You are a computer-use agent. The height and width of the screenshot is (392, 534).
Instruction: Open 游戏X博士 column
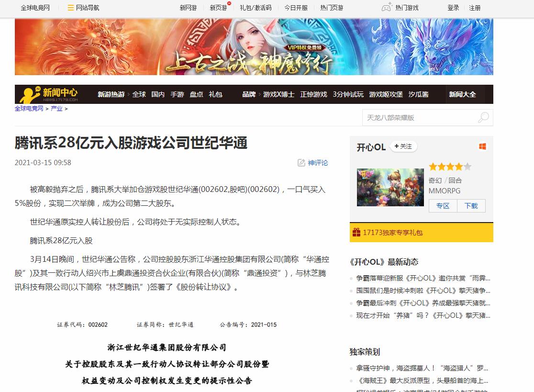(278, 94)
